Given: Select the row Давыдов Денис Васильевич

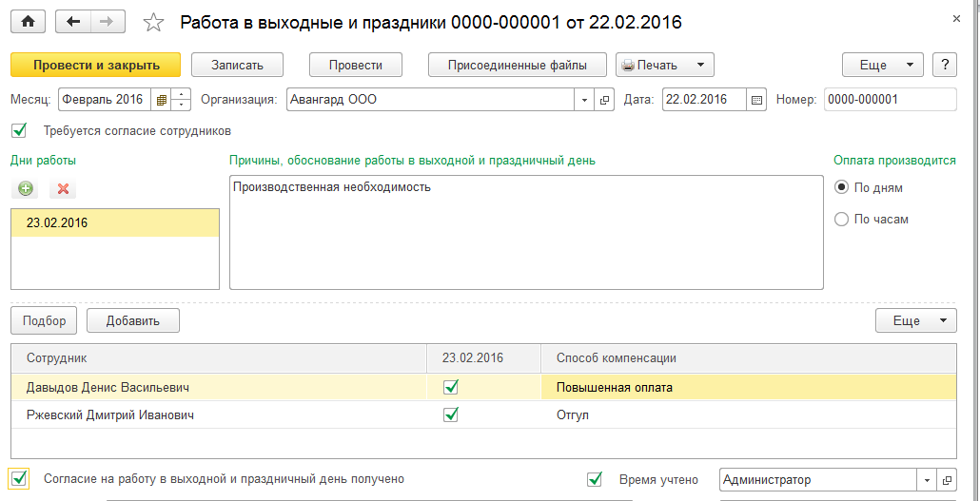Looking at the screenshot, I should 483,387.
